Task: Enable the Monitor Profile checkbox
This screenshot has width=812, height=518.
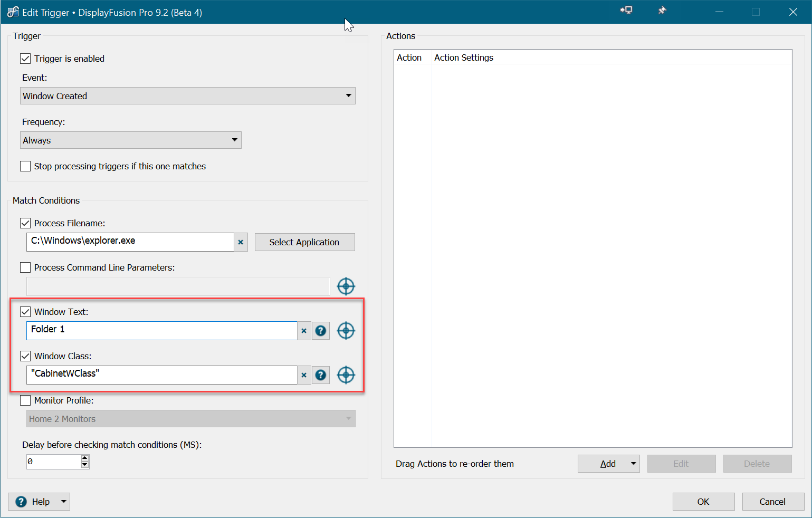Action: pyautogui.click(x=25, y=400)
